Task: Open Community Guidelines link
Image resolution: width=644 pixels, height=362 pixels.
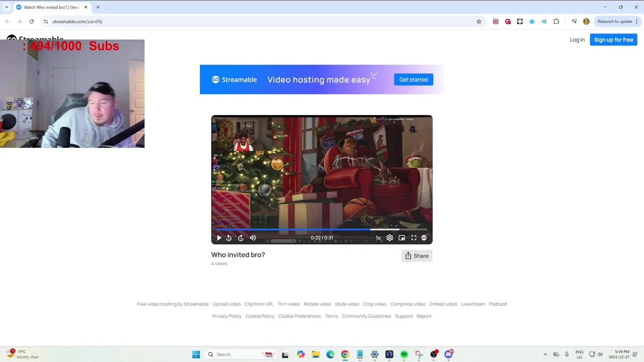Action: (x=366, y=316)
